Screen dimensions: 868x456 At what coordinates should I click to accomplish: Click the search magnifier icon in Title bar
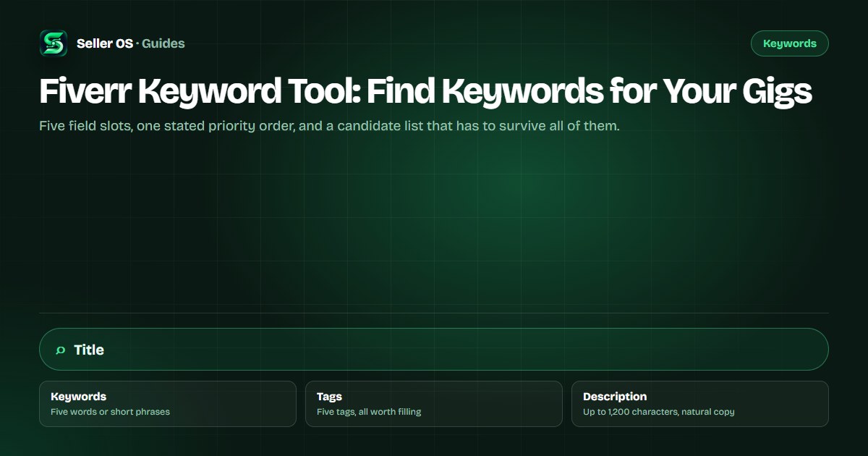(x=61, y=350)
